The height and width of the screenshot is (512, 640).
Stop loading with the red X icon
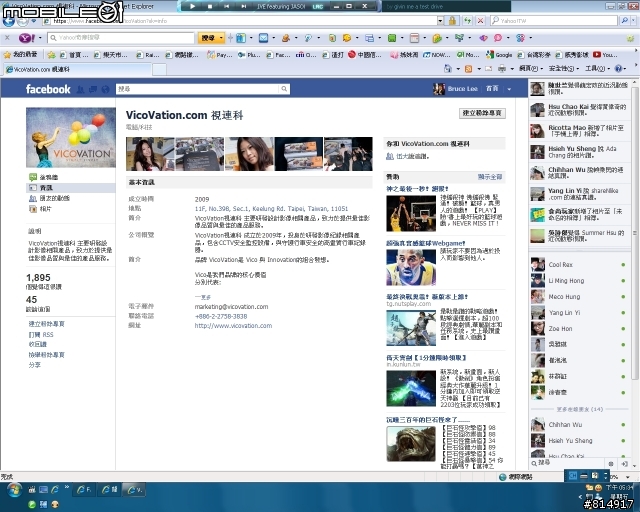(x=481, y=20)
